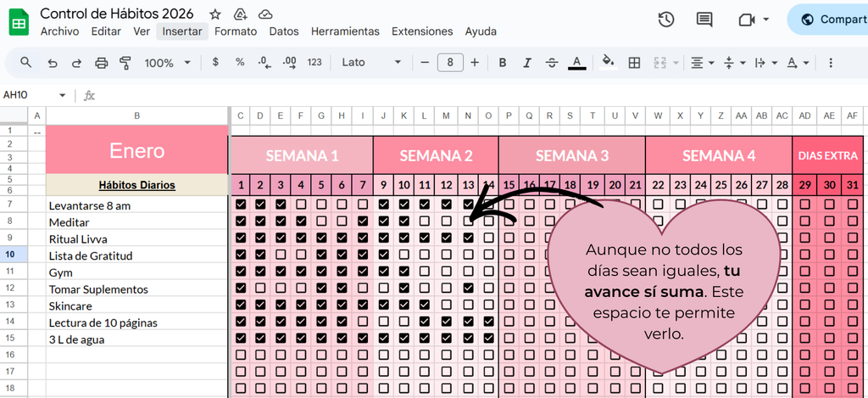
Task: Open the comments panel icon
Action: point(704,20)
